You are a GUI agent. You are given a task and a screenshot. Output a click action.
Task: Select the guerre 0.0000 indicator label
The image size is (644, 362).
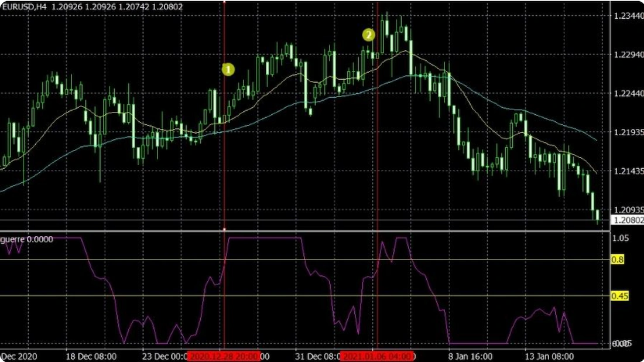coord(26,238)
